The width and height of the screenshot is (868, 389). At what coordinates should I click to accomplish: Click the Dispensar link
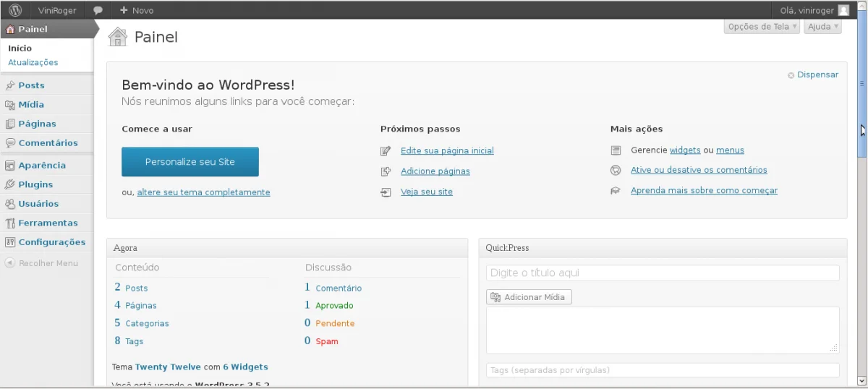pos(818,75)
